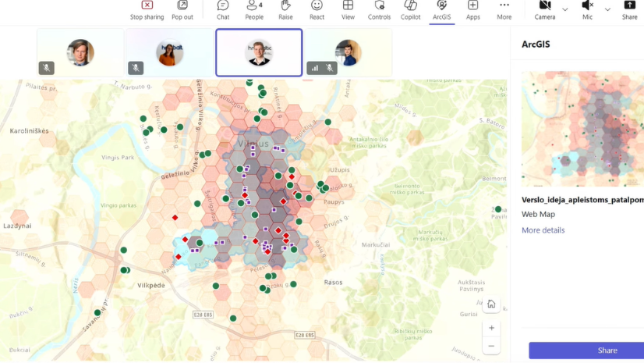
Task: Open More details link
Action: [x=543, y=230]
